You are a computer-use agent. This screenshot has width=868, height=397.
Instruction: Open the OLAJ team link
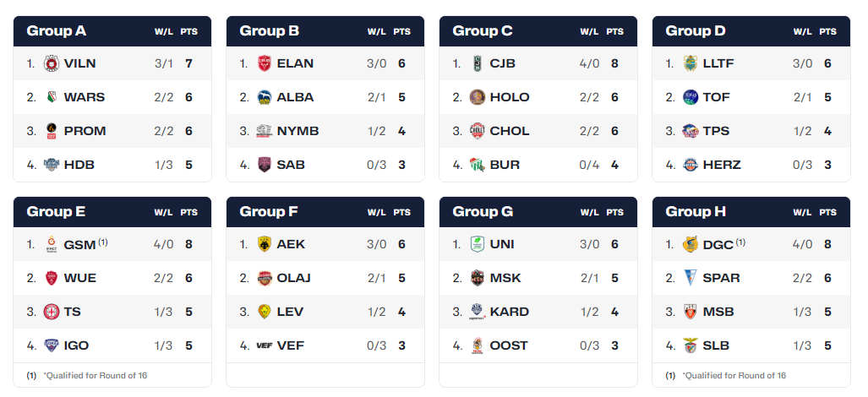click(x=295, y=278)
